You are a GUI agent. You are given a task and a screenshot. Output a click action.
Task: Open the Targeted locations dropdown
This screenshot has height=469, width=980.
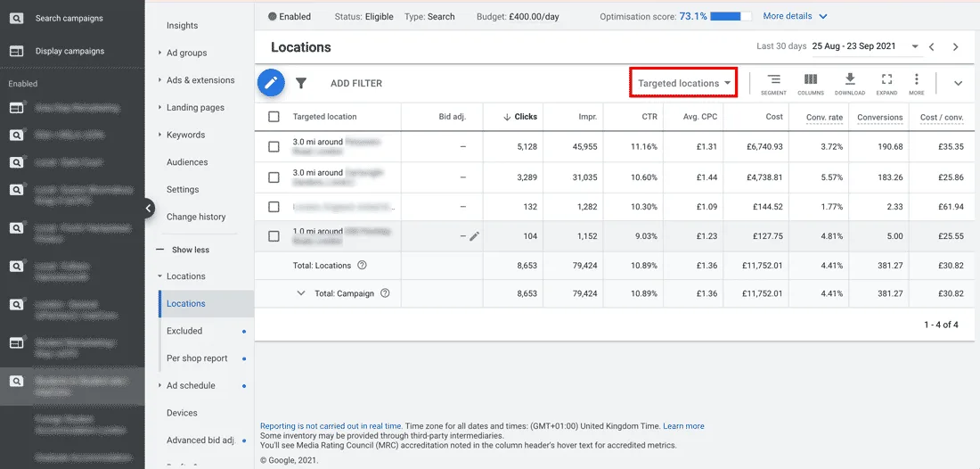coord(683,83)
